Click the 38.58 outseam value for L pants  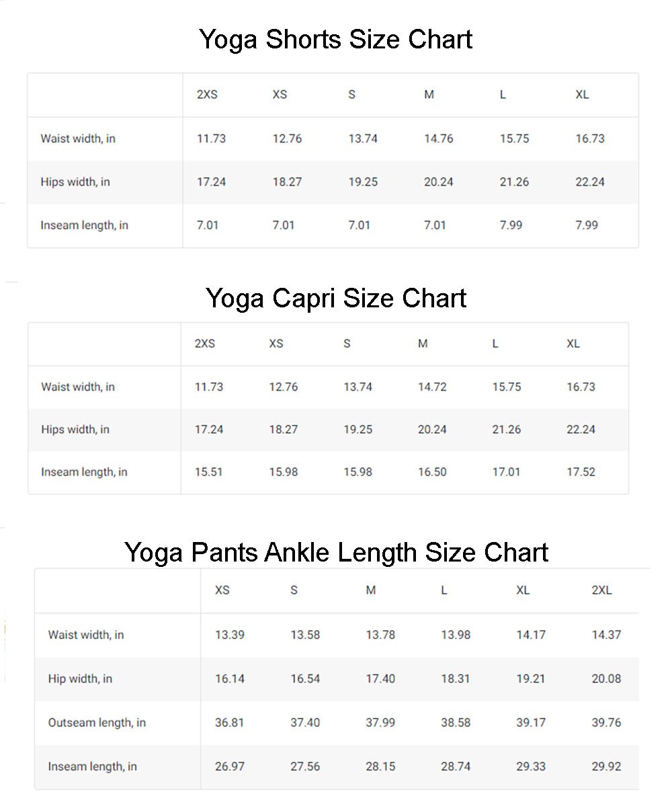coord(456,723)
